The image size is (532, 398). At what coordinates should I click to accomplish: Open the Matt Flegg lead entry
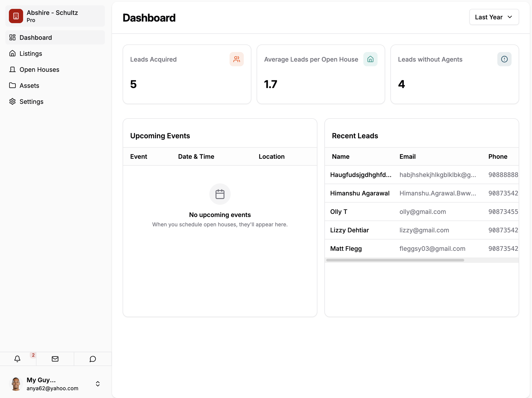[x=346, y=249]
